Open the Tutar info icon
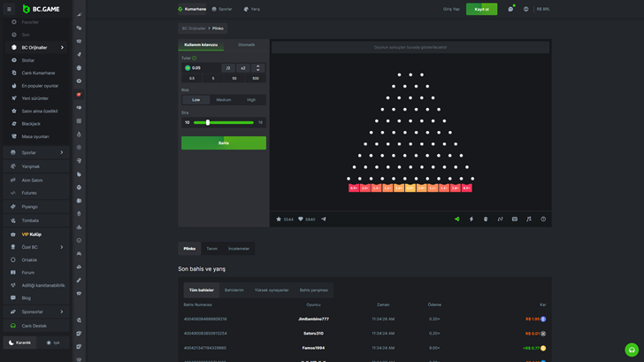 pos(195,58)
